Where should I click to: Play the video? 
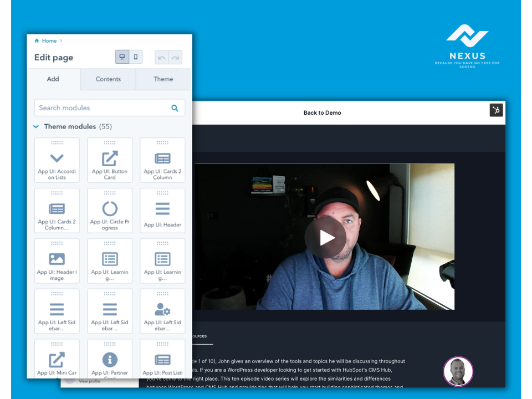[325, 237]
